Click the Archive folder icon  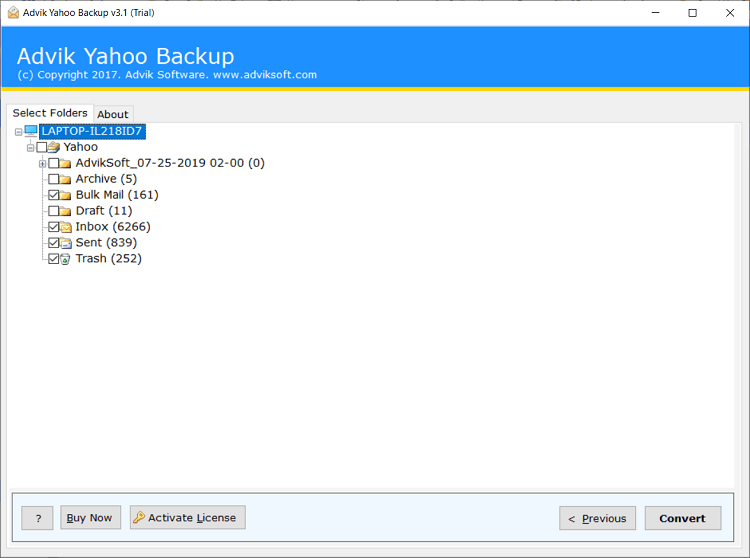coord(66,179)
